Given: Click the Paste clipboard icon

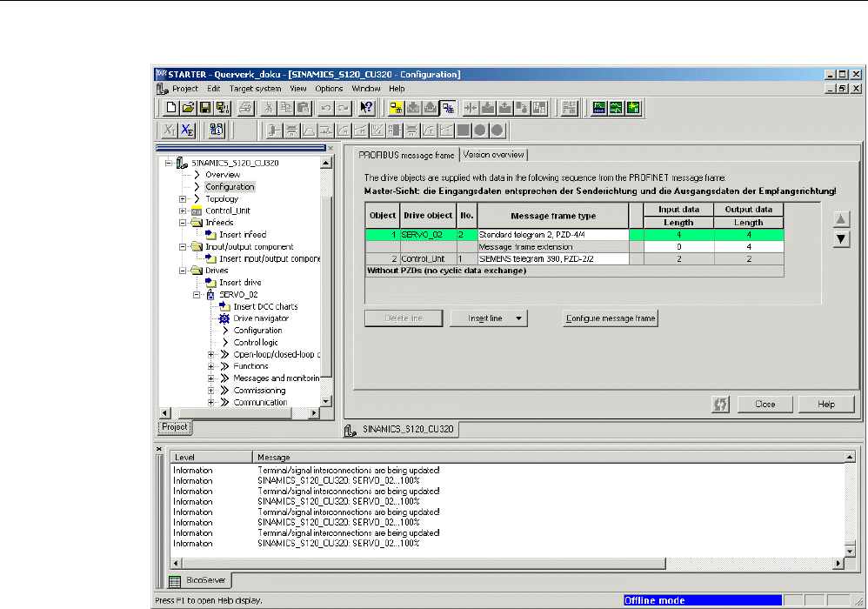Looking at the screenshot, I should click(304, 108).
